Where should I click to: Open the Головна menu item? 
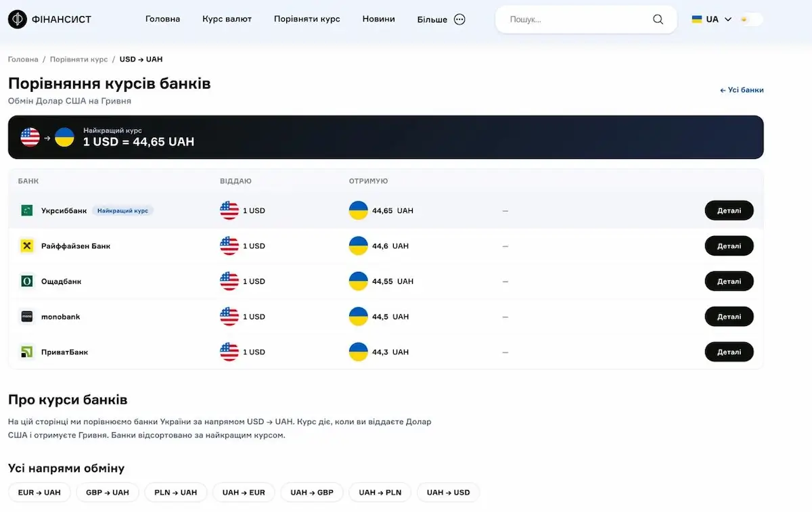(163, 19)
